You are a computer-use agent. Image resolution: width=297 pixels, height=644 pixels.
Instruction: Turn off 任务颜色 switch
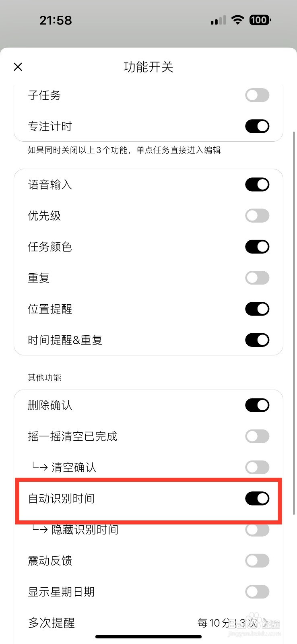pos(257,247)
